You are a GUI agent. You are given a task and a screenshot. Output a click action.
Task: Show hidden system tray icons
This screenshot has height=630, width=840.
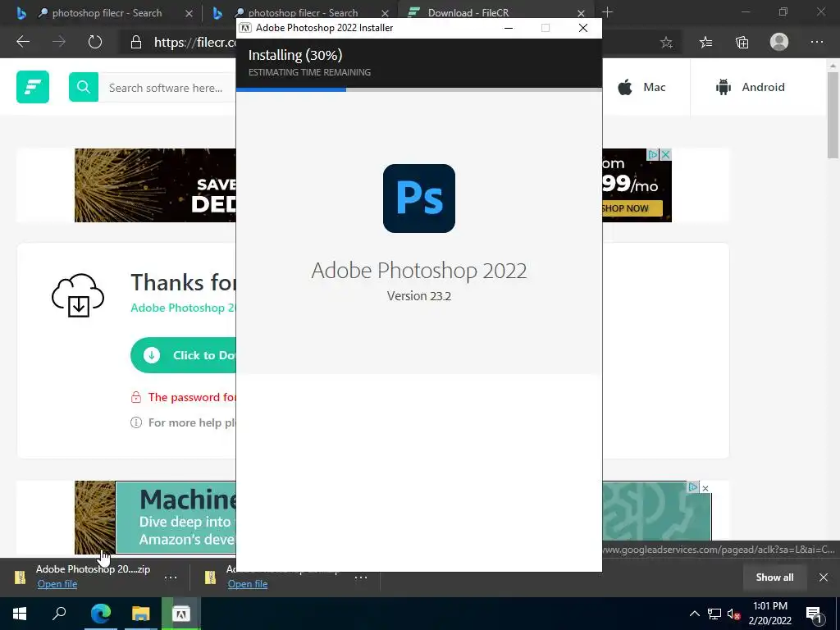pos(694,614)
